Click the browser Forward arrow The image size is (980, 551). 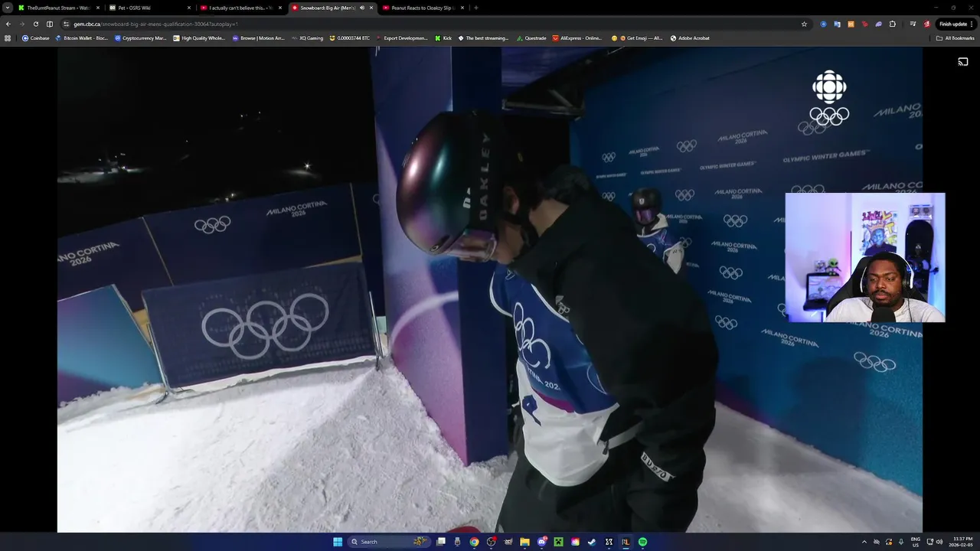21,24
